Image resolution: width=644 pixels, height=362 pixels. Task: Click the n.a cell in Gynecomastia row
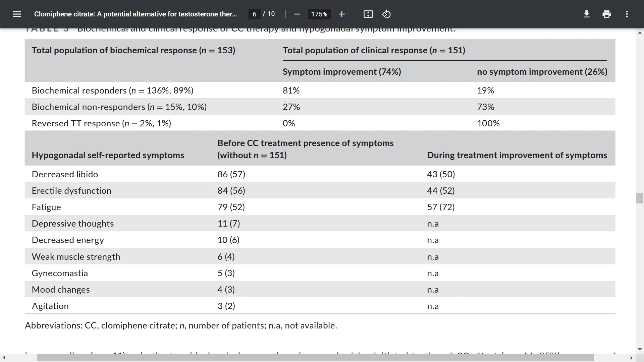point(433,274)
